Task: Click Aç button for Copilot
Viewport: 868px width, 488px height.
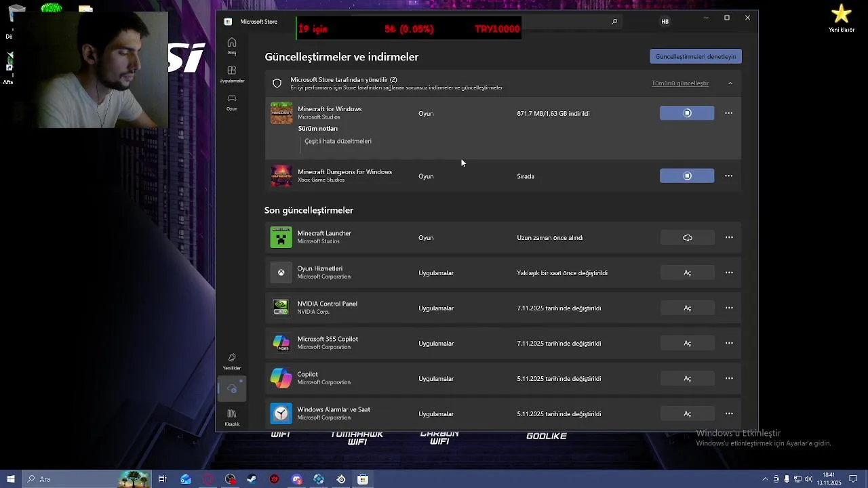Action: tap(688, 379)
